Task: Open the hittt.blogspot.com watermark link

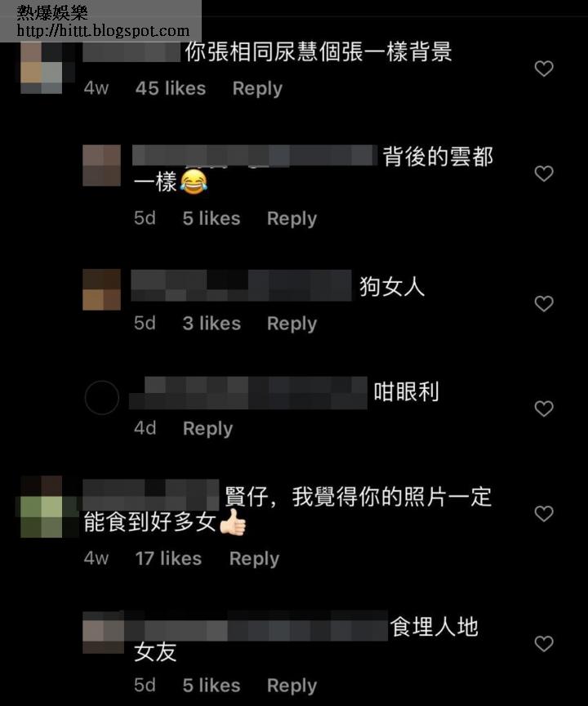Action: 103,31
